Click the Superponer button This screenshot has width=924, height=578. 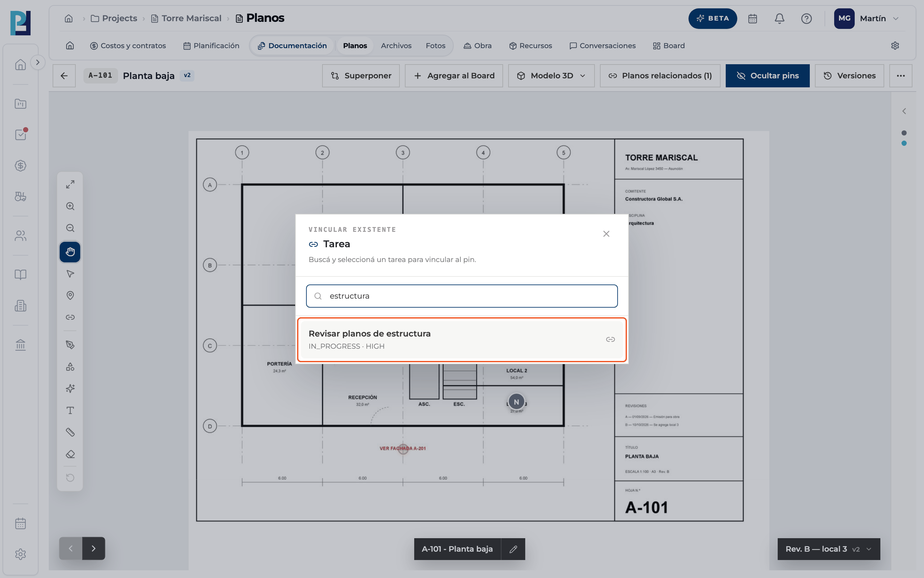pyautogui.click(x=361, y=76)
